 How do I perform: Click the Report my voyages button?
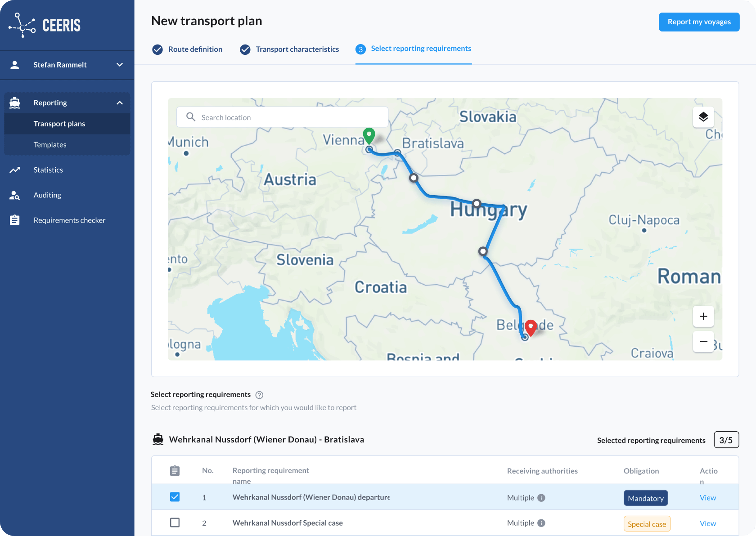tap(699, 22)
